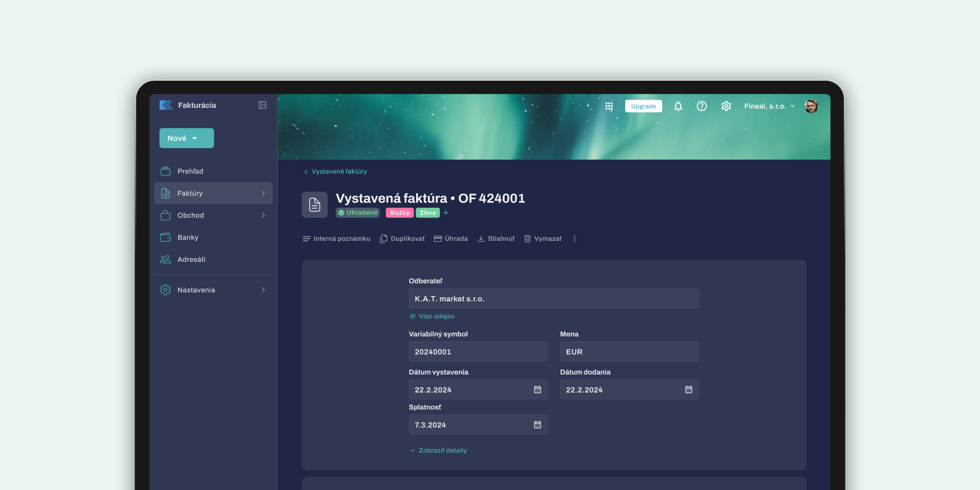Open notifications bell icon
This screenshot has width=980, height=490.
[x=678, y=106]
